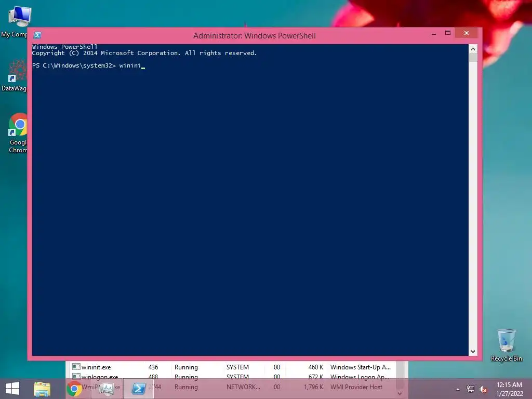Select the DataWag desktop shortcut icon
The height and width of the screenshot is (399, 532).
tap(14, 75)
